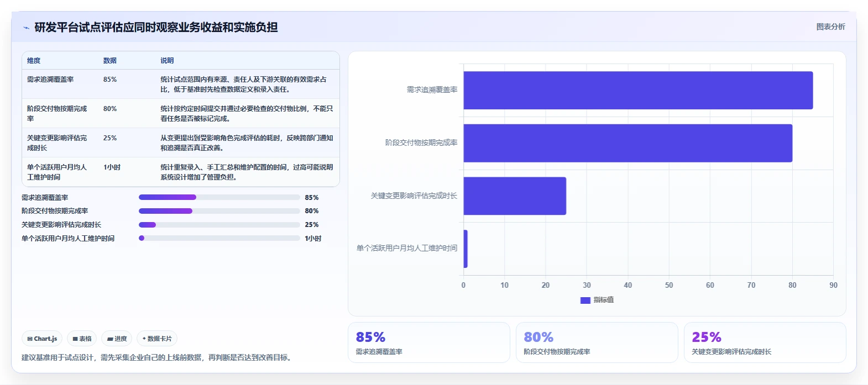Click the description starting 统计重复录入
Image resolution: width=868 pixels, height=385 pixels.
[x=247, y=172]
